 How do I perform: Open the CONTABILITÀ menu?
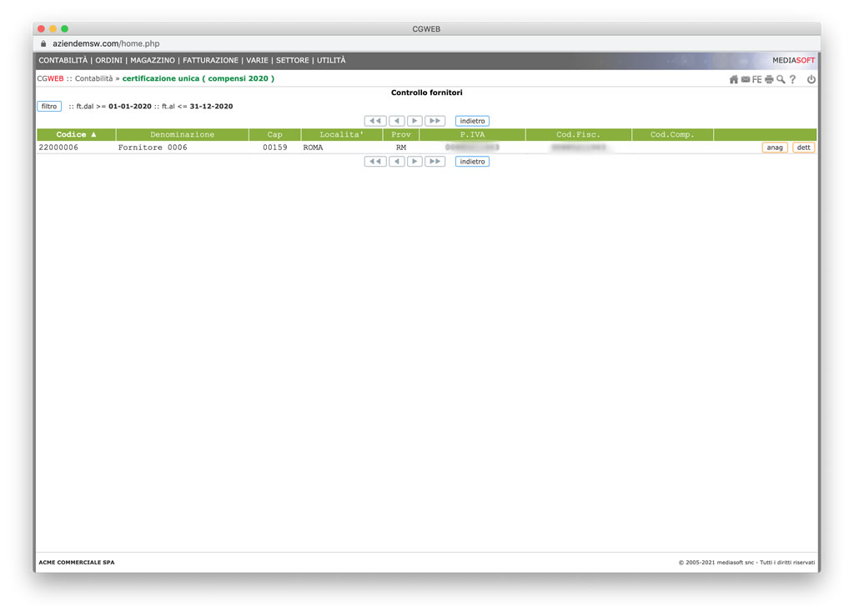[63, 60]
